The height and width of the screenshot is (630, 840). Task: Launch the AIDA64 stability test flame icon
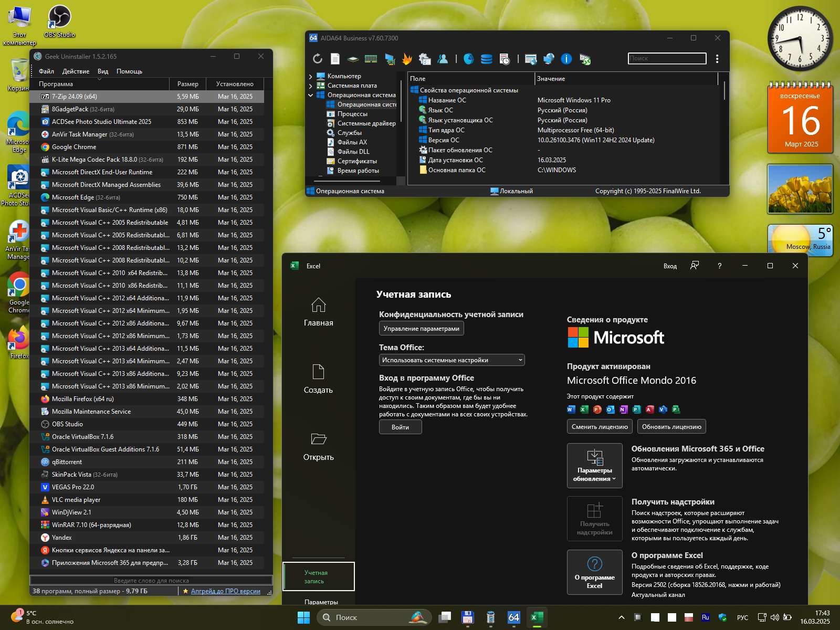coord(407,59)
